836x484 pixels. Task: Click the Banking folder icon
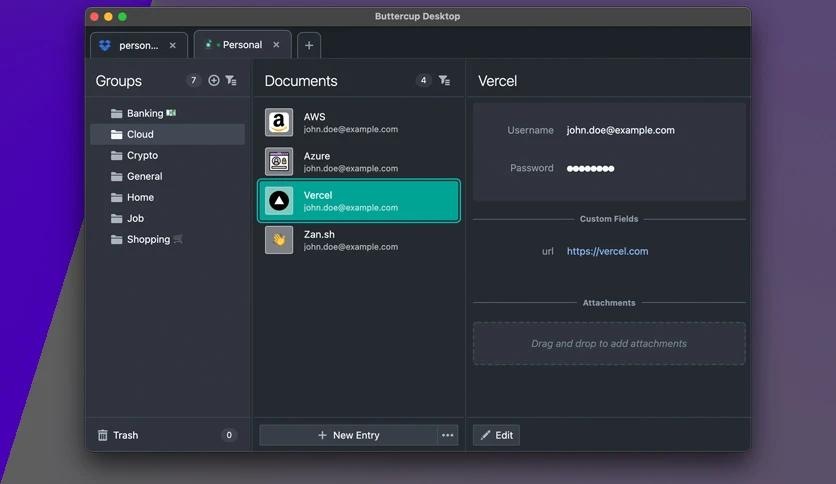click(x=116, y=114)
